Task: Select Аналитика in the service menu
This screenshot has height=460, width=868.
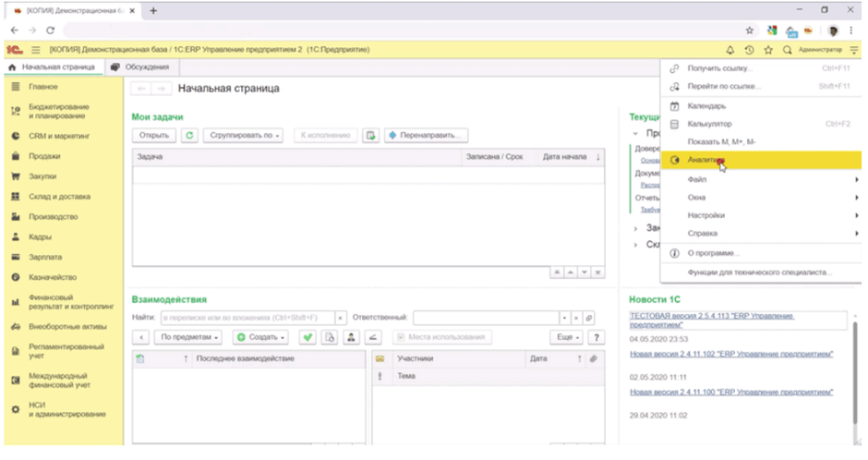Action: 761,160
